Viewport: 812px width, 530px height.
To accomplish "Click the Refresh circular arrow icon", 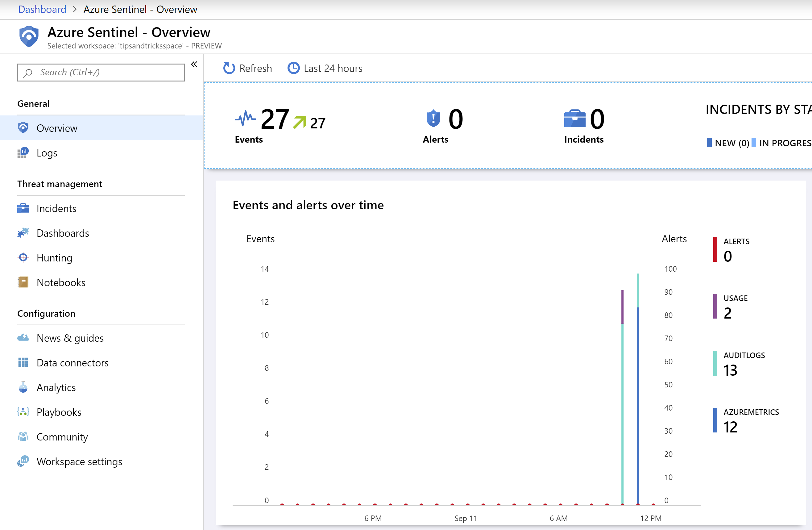I will click(x=229, y=68).
